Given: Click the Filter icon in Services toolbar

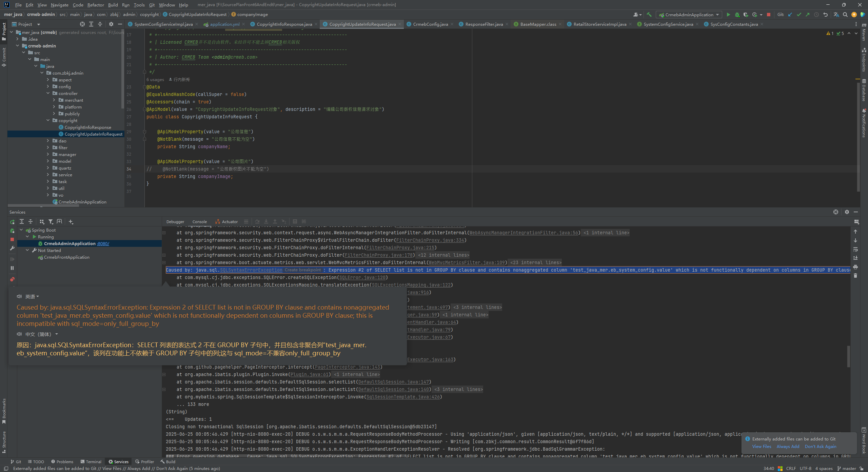Looking at the screenshot, I should (x=51, y=222).
